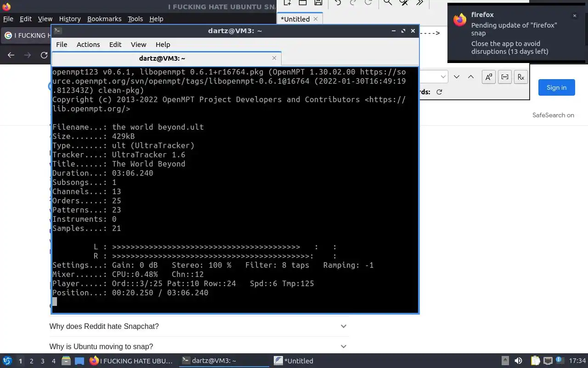
Task: Open Firefox Bookmarks menu
Action: (104, 19)
